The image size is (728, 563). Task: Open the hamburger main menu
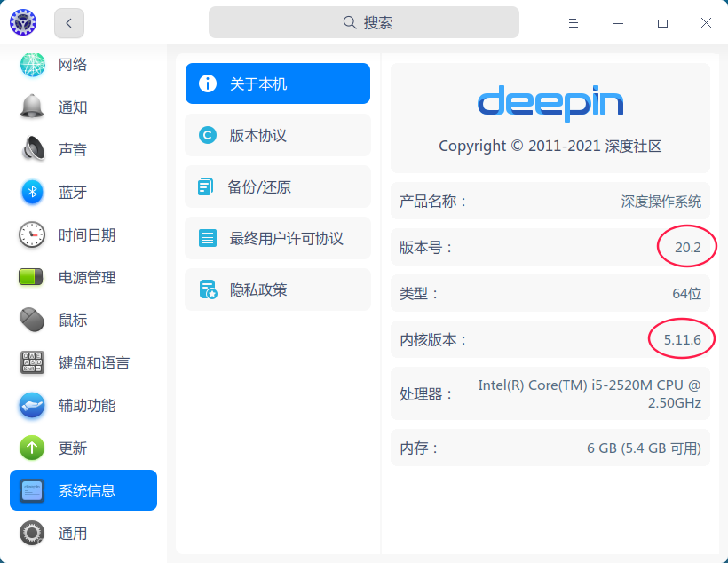point(574,23)
